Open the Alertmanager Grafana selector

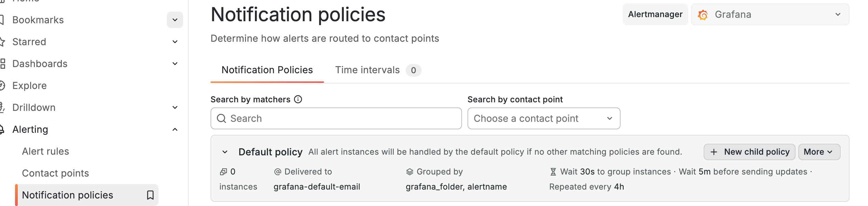coord(770,14)
